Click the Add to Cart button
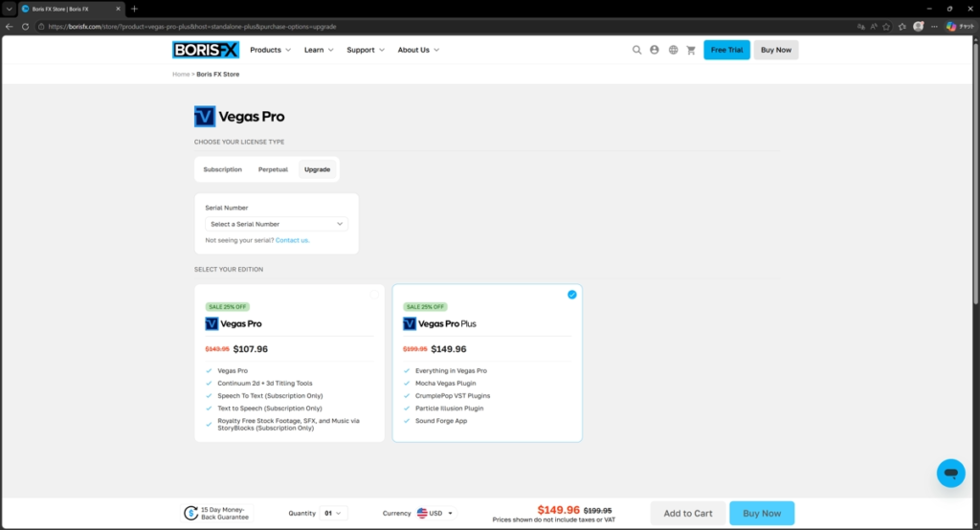Screen dimensions: 980x530 tap(688, 513)
